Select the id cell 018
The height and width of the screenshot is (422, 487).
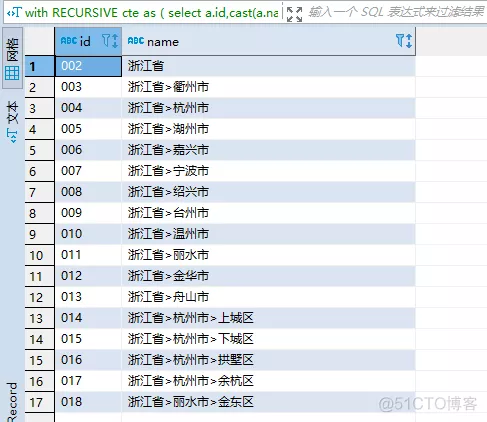pos(88,402)
